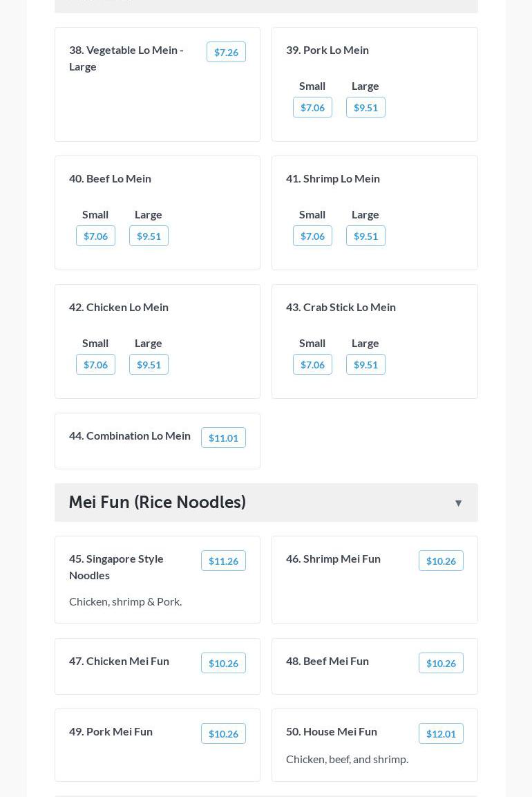Click the Shrimp Mei Fun $10.26 price
The image size is (532, 797).
[441, 561]
